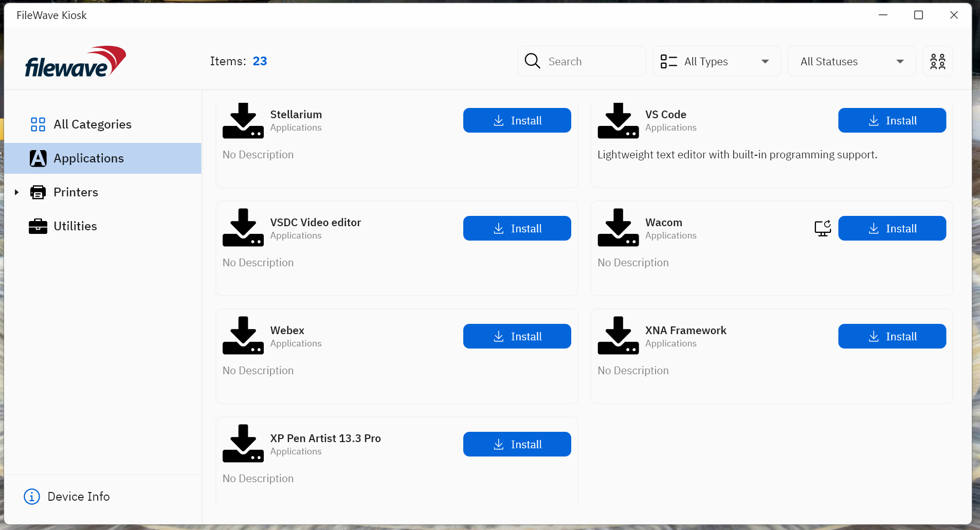The width and height of the screenshot is (980, 530).
Task: Focus the Search input field
Action: tap(582, 61)
